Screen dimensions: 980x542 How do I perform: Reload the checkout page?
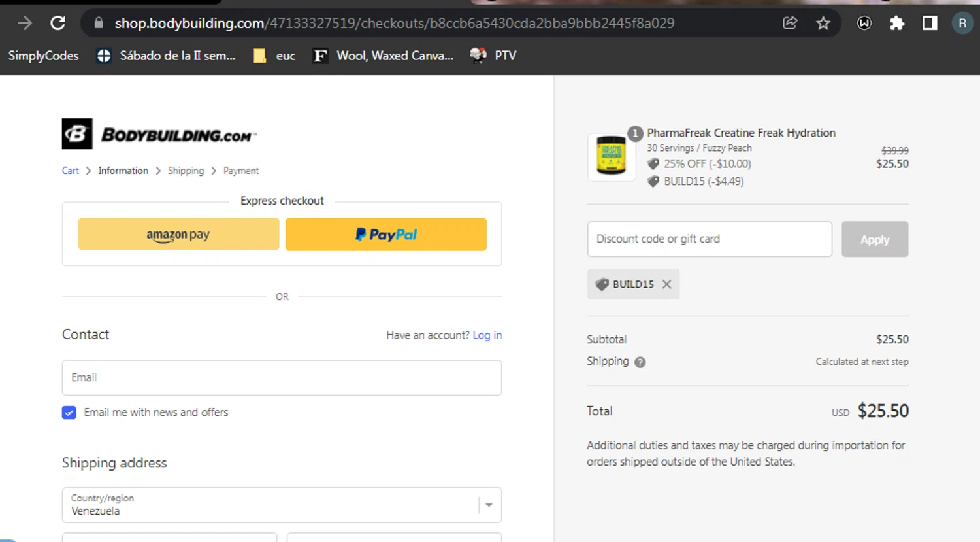[x=58, y=24]
